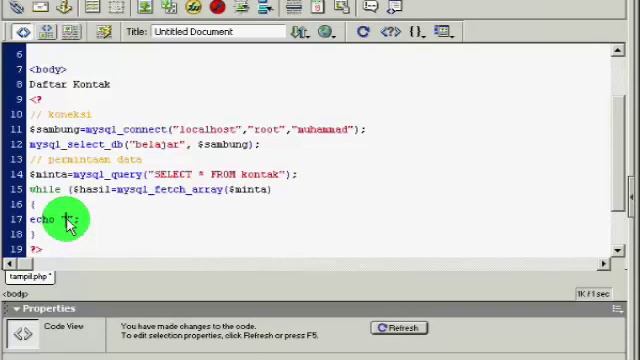The height and width of the screenshot is (360, 640).
Task: Click line number 15 in the gutter
Action: [x=16, y=190]
